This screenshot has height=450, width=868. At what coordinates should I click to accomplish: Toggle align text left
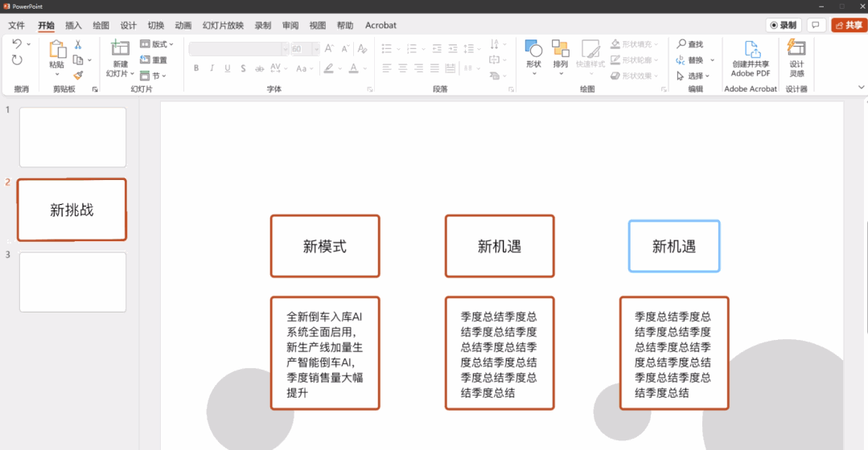click(x=387, y=68)
